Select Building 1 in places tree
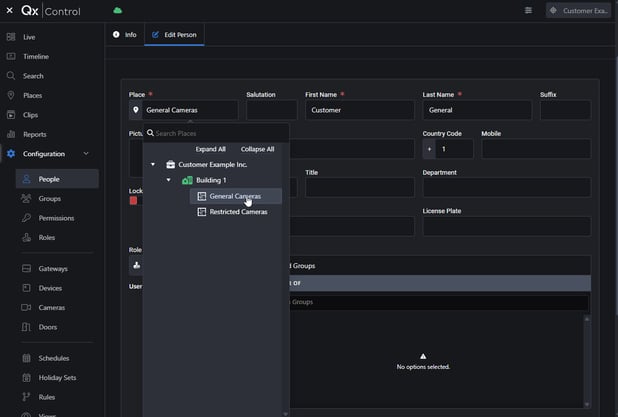618x417 pixels. click(211, 180)
